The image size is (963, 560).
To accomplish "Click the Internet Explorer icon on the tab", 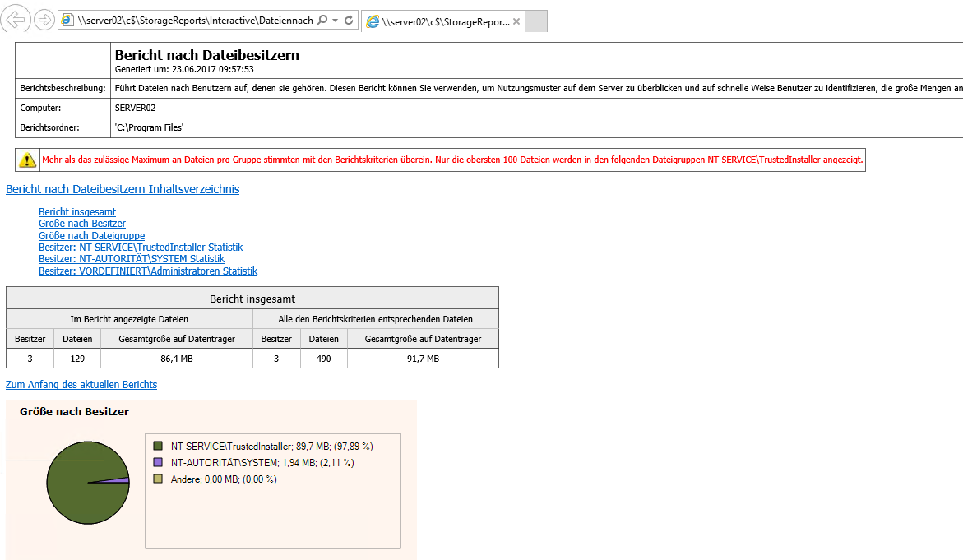I will pyautogui.click(x=373, y=21).
